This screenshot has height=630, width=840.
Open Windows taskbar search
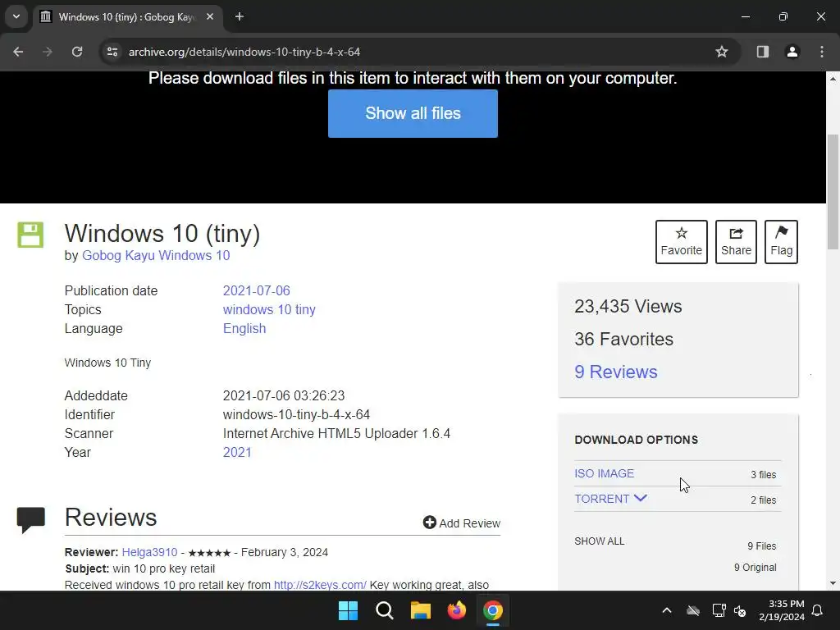tap(384, 610)
